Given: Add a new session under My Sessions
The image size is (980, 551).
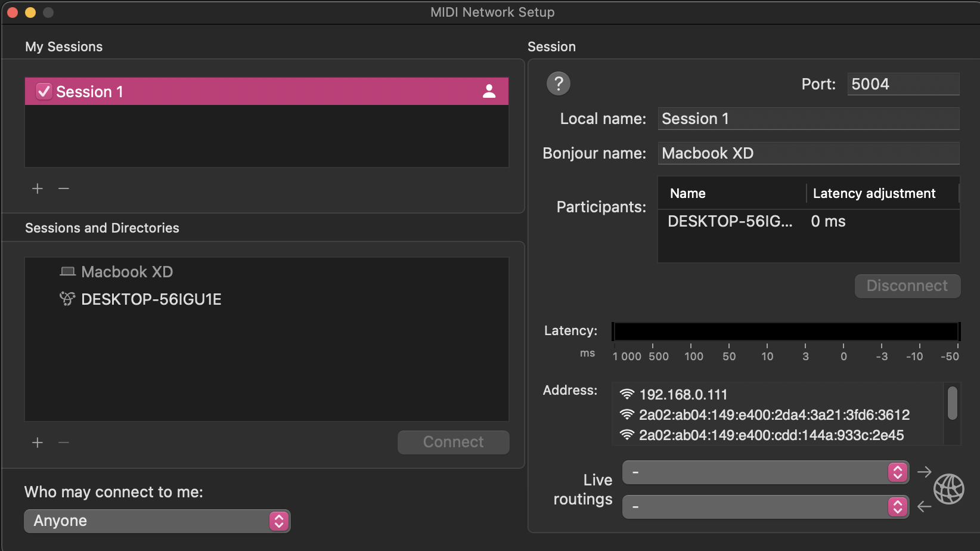Looking at the screenshot, I should (x=38, y=188).
